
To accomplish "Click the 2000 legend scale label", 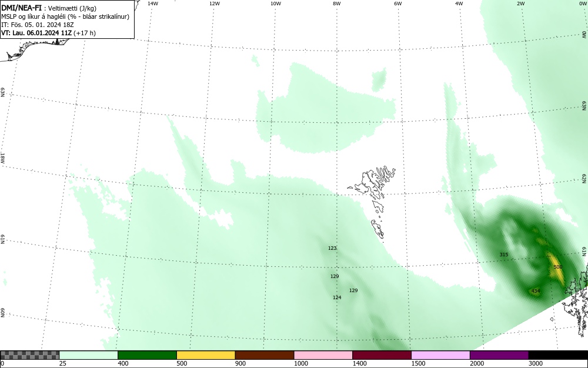I will [x=477, y=363].
